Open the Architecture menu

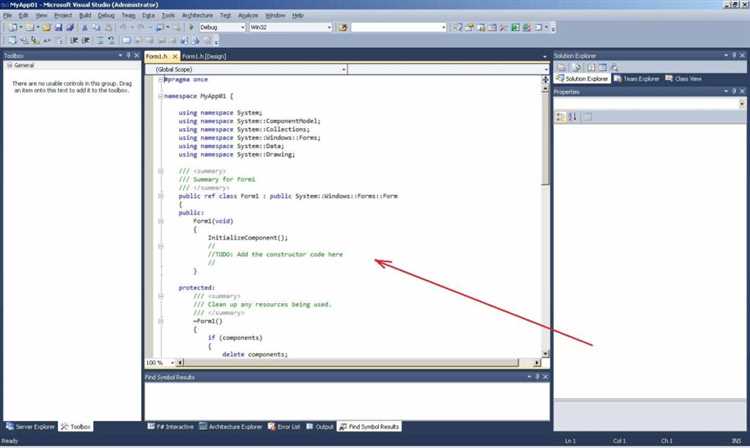(x=197, y=15)
